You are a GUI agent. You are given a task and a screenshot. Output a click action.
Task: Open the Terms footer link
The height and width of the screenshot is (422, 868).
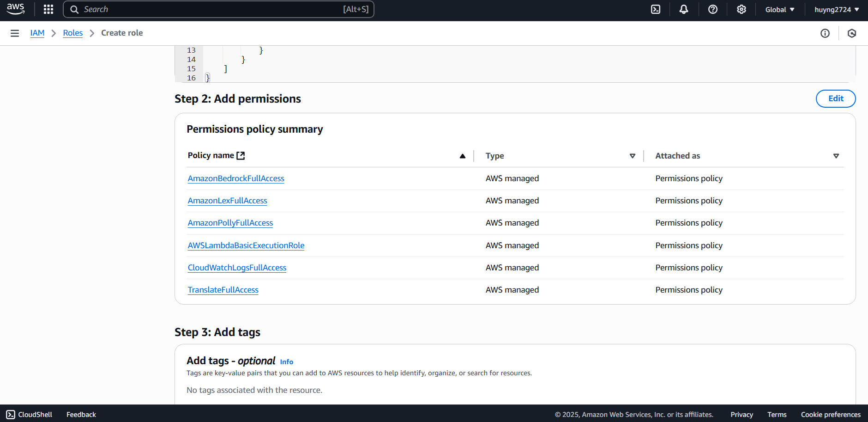point(777,415)
